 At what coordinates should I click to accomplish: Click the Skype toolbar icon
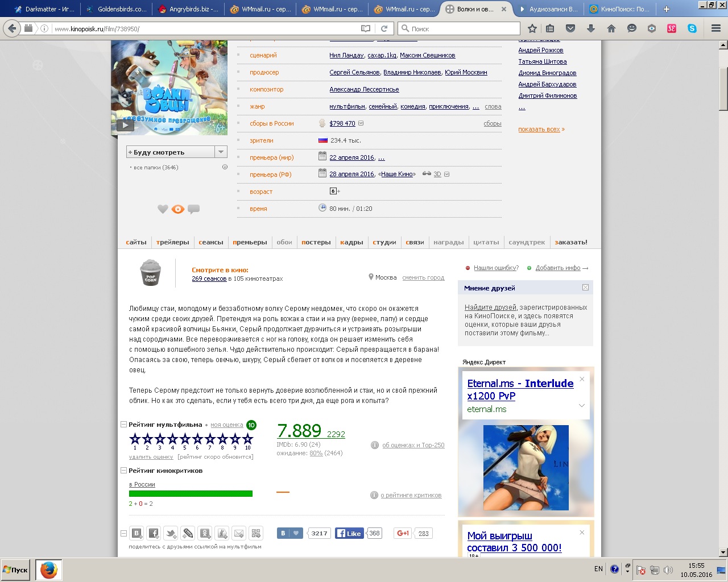[692, 28]
